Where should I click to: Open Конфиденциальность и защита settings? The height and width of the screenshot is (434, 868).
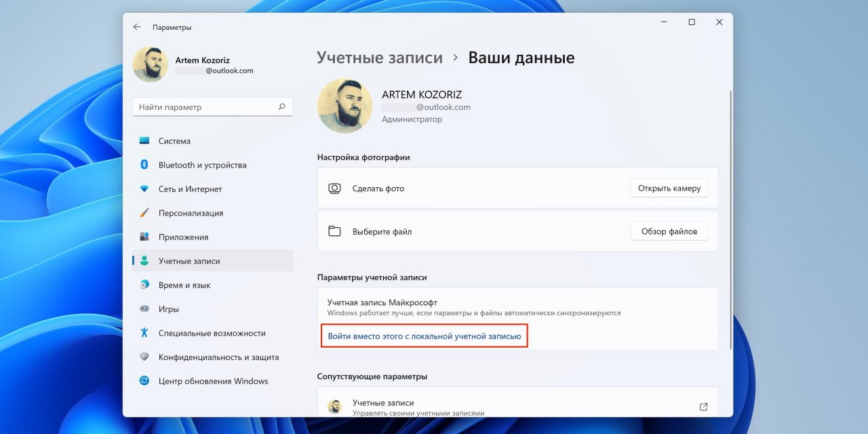[144, 357]
